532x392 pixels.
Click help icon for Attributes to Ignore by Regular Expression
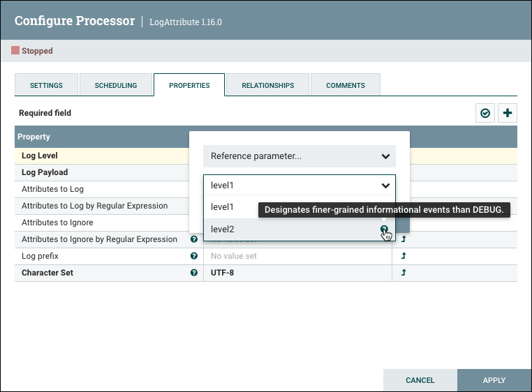[194, 239]
